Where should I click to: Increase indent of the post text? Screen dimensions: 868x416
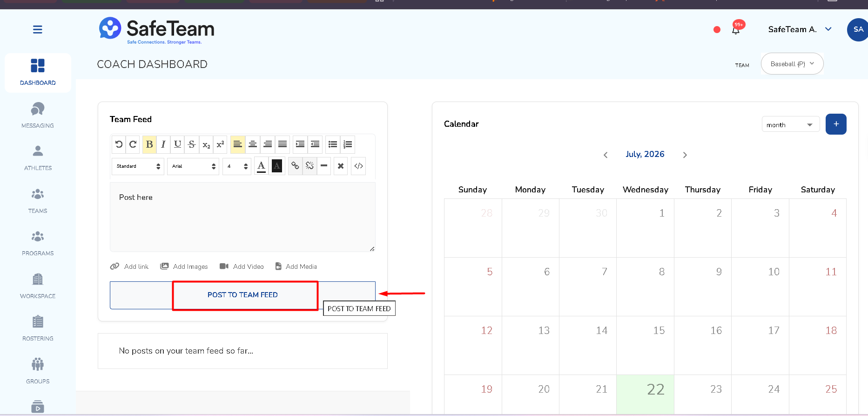300,144
